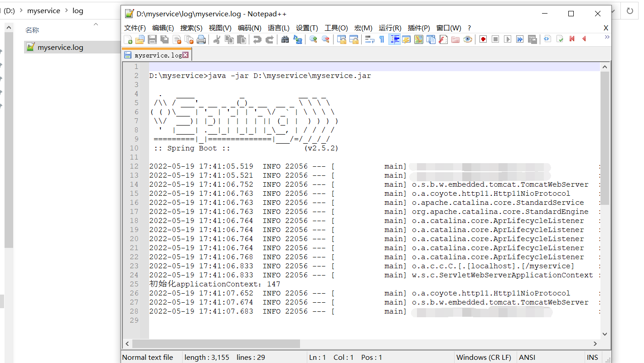This screenshot has width=644, height=363.
Task: Open the Function List panel icon
Action: [443, 39]
